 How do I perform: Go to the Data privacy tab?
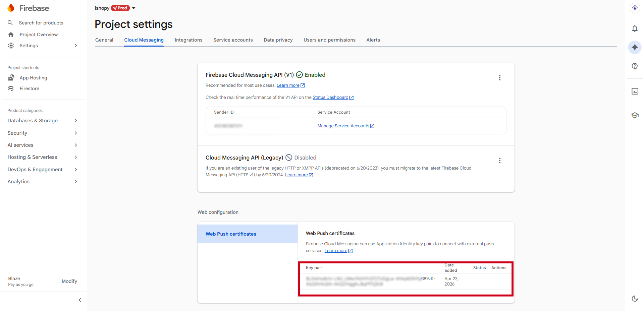pyautogui.click(x=278, y=40)
